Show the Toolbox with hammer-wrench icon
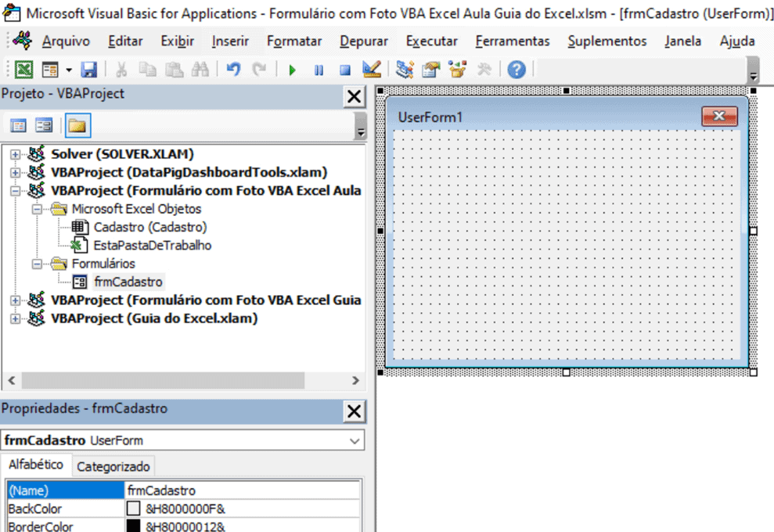This screenshot has height=532, width=774. [x=484, y=70]
